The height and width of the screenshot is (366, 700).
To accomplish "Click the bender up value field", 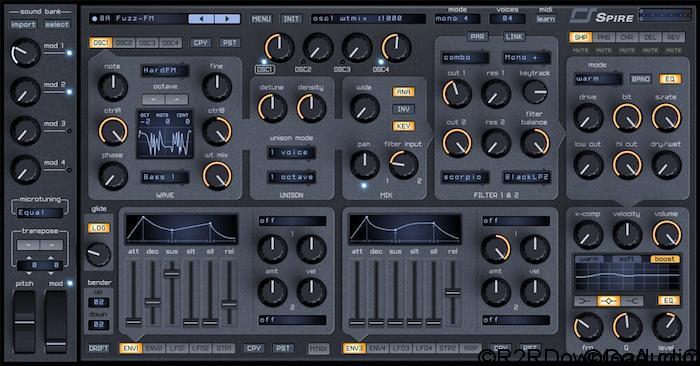I will 99,302.
